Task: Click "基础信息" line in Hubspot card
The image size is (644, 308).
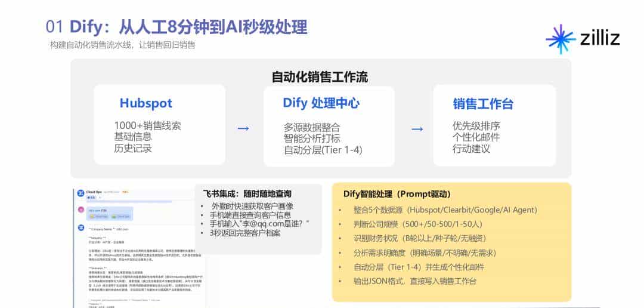Action: [x=132, y=137]
